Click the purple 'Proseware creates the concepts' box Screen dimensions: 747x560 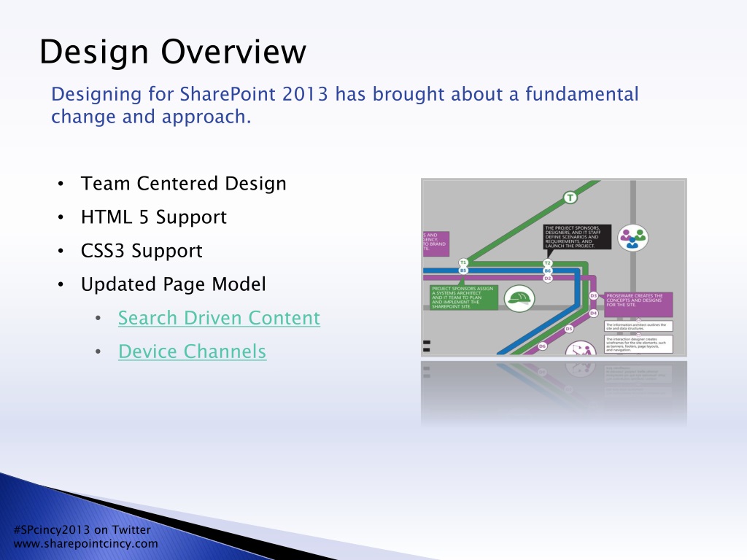tap(638, 304)
